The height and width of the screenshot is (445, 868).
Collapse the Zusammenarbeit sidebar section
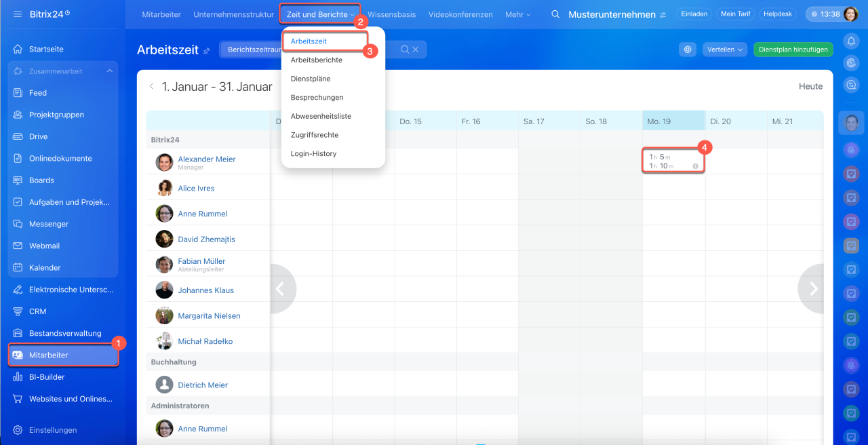pyautogui.click(x=110, y=71)
